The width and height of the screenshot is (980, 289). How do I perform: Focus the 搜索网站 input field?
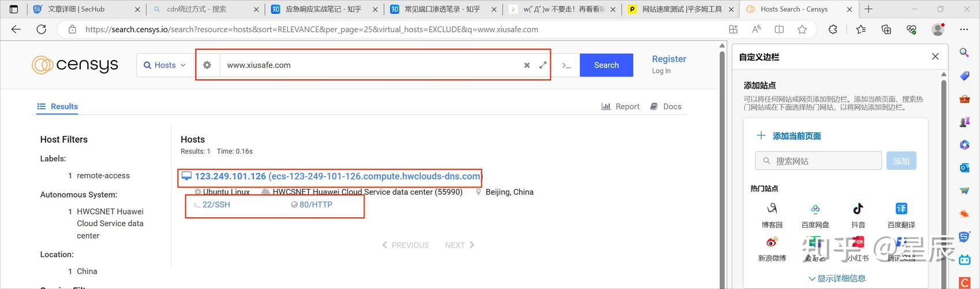pyautogui.click(x=818, y=161)
